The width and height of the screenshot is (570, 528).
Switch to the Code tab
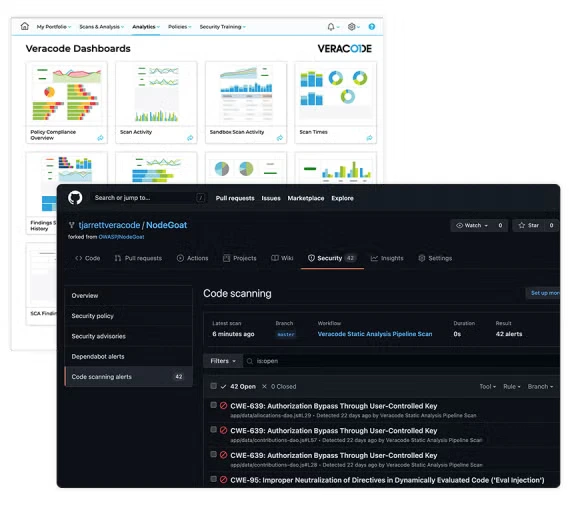[88, 258]
